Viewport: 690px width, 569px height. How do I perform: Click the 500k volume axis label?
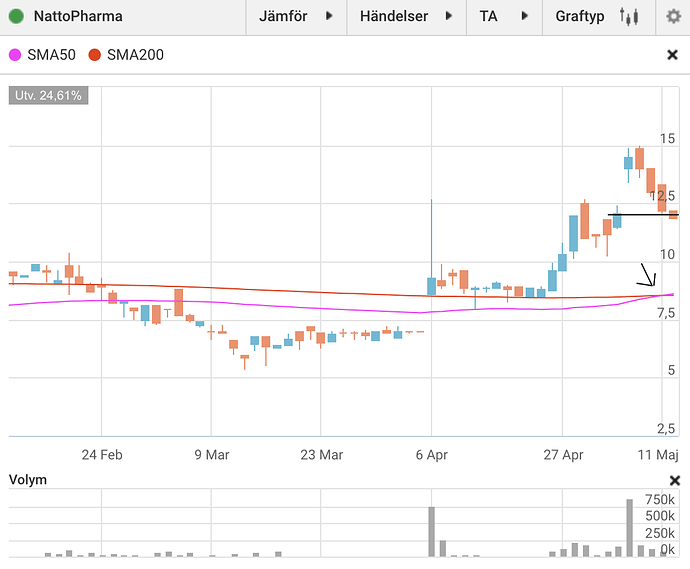[x=660, y=516]
